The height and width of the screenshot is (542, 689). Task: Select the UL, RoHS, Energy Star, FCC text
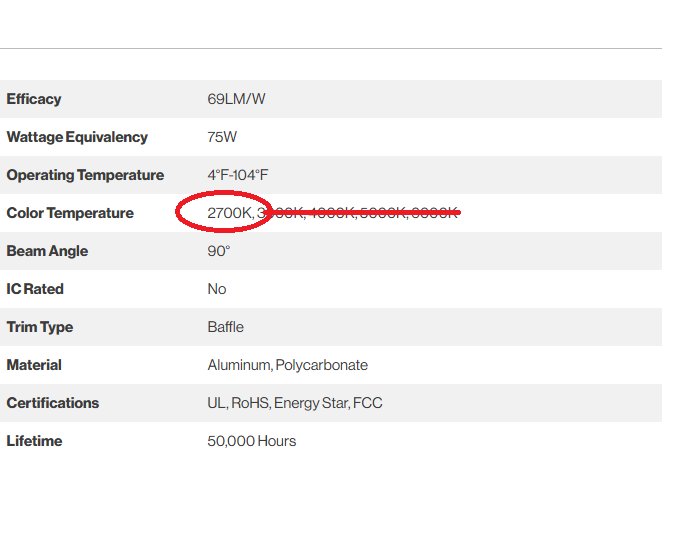click(x=295, y=403)
